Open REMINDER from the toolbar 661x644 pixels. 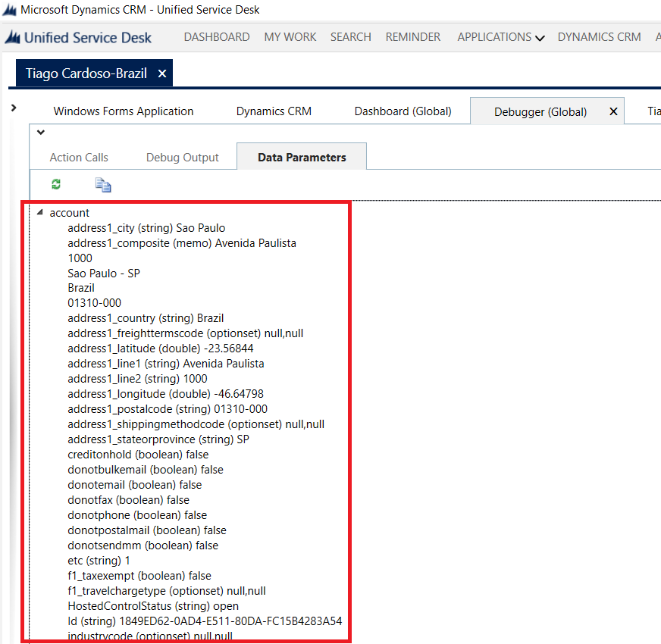412,37
